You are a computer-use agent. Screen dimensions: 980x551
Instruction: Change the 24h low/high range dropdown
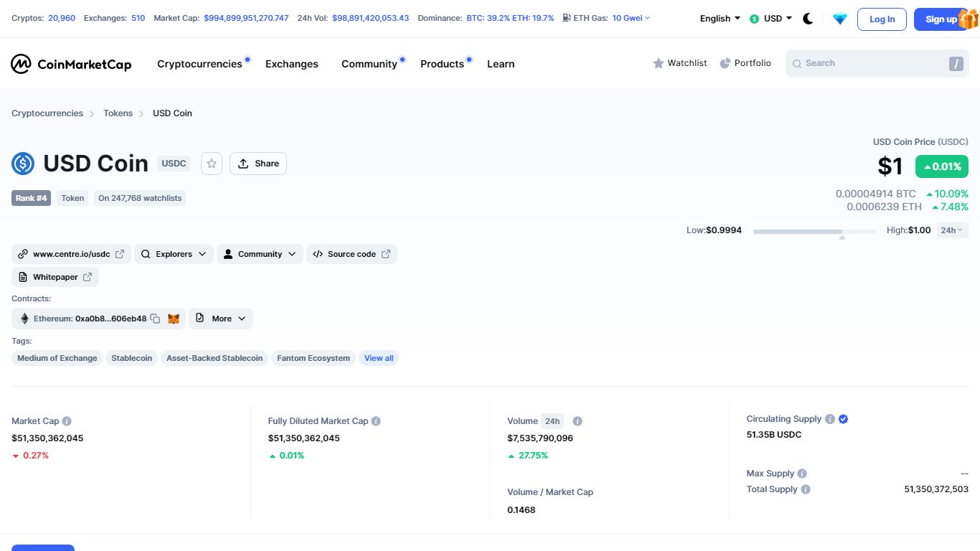pos(953,230)
